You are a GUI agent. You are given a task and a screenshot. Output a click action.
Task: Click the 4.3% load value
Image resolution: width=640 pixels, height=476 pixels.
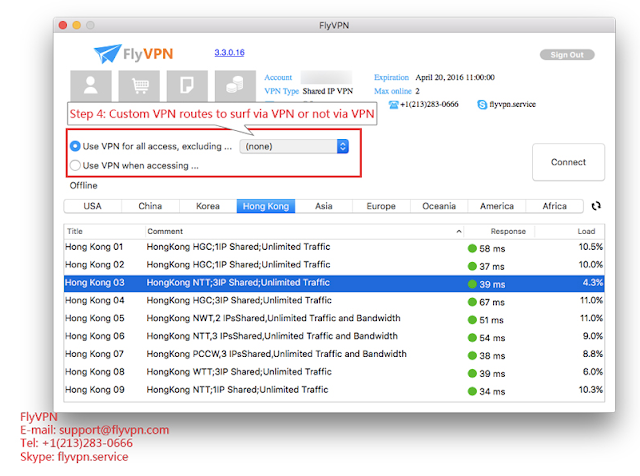(x=593, y=282)
